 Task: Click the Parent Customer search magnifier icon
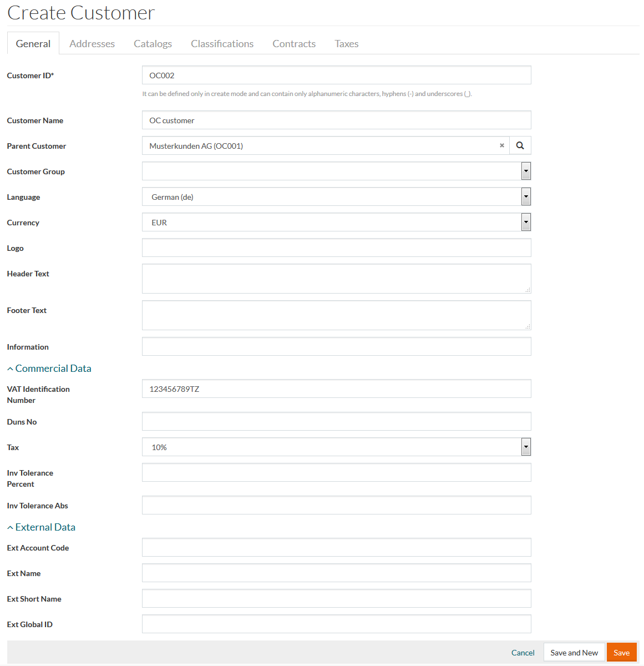point(520,145)
